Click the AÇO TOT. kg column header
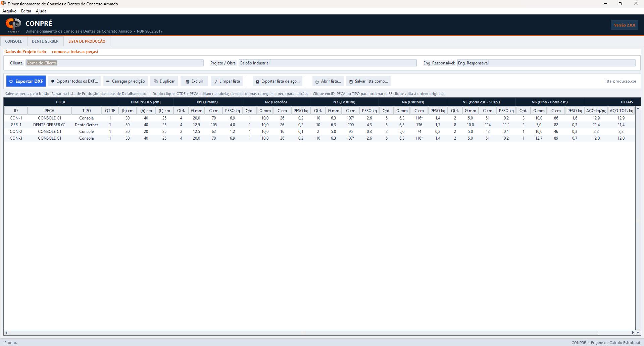Screen dimensions: 644x346 [x=621, y=111]
